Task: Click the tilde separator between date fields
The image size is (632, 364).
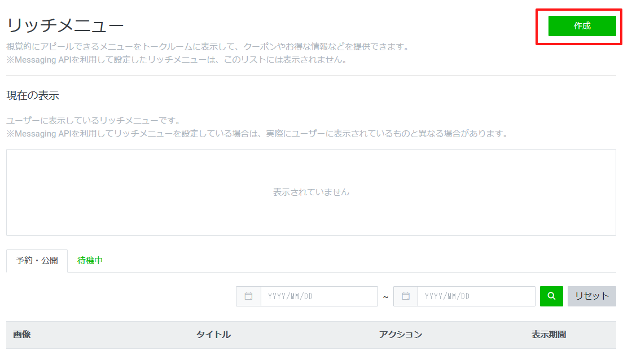Action: 385,297
